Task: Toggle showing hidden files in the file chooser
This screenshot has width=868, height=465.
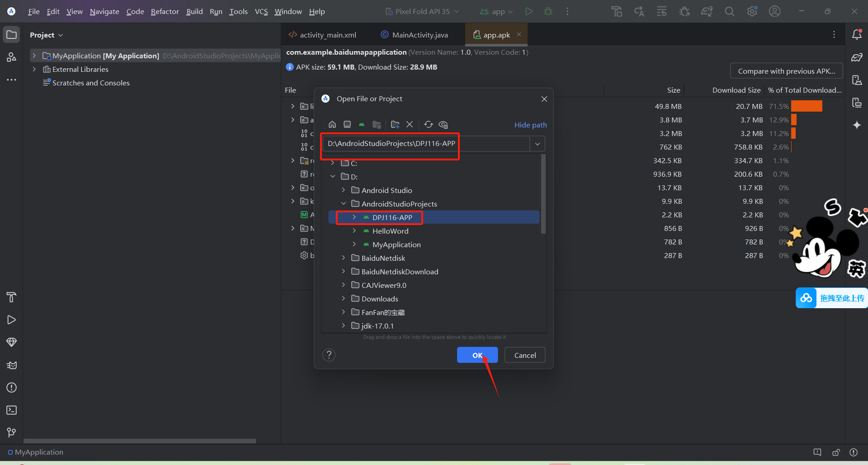Action: coord(443,125)
